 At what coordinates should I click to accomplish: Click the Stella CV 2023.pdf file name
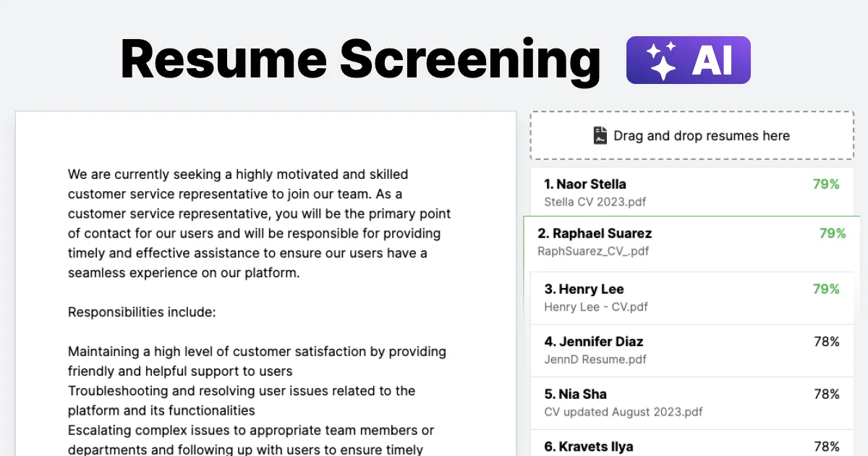pos(595,202)
